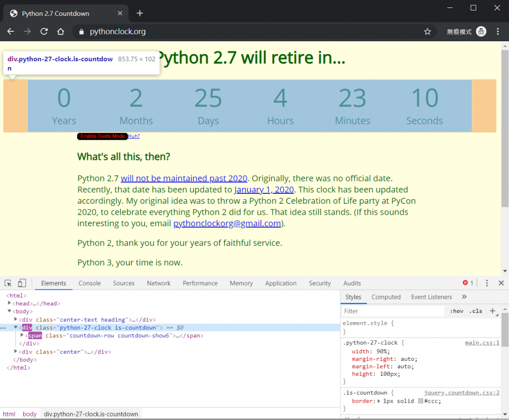Activate the element inspector picker icon

point(8,283)
